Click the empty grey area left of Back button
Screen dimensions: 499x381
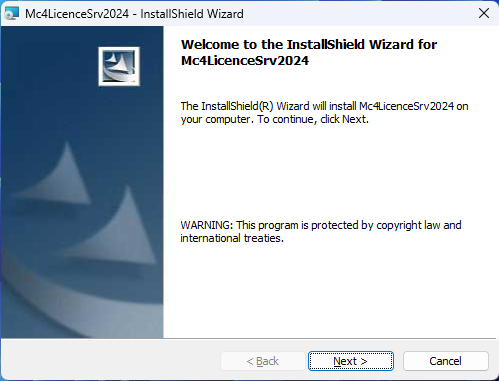tap(110, 361)
